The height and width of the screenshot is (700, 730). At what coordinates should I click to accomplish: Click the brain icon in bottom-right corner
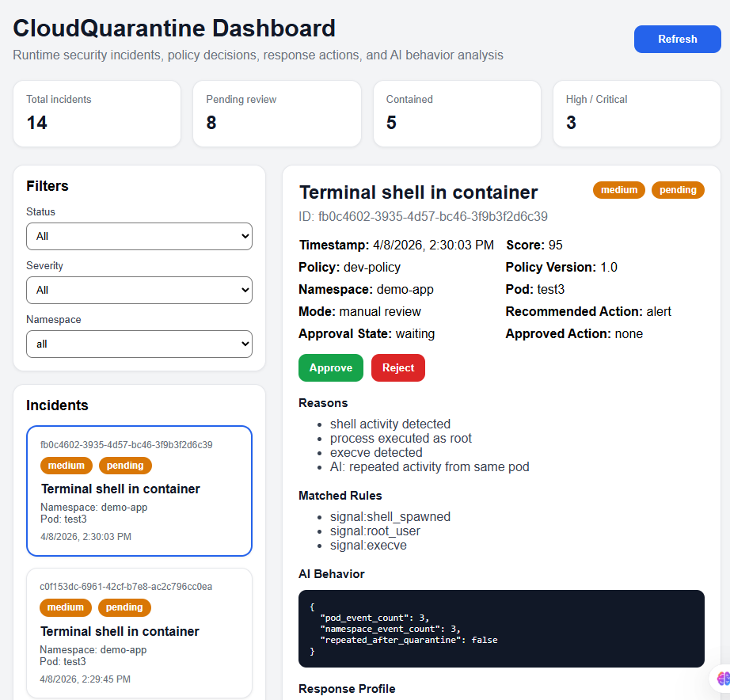pos(723,678)
